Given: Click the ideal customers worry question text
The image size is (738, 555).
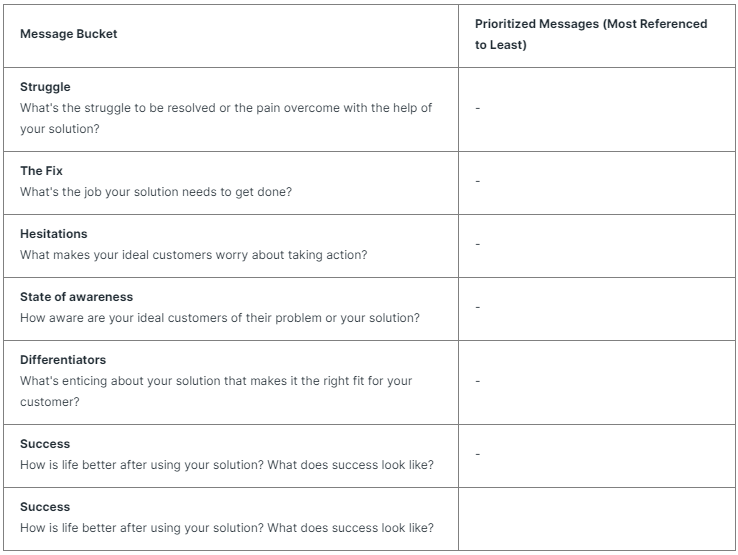Looking at the screenshot, I should coord(193,255).
